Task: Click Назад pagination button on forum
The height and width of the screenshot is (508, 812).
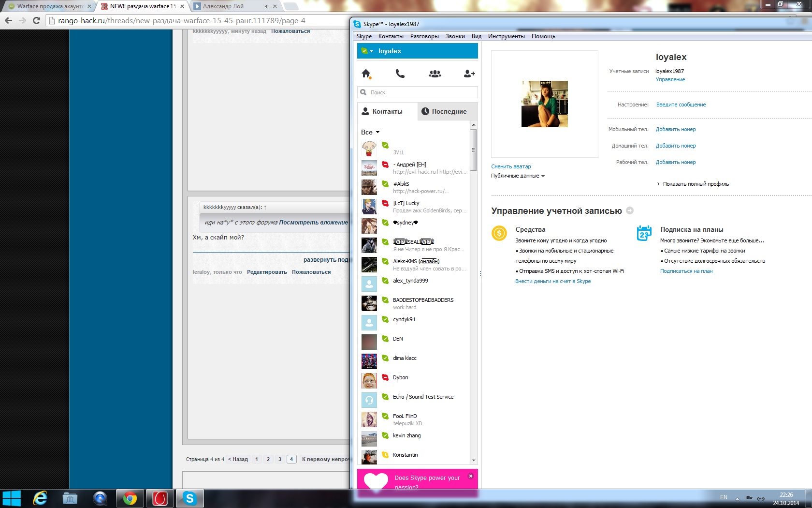Action: 238,459
